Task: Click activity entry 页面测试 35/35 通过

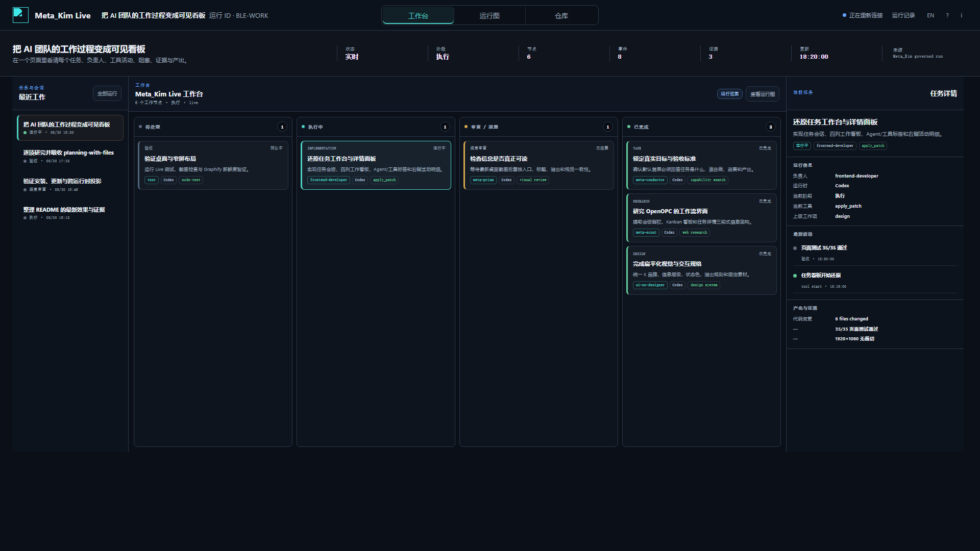Action: (x=875, y=253)
